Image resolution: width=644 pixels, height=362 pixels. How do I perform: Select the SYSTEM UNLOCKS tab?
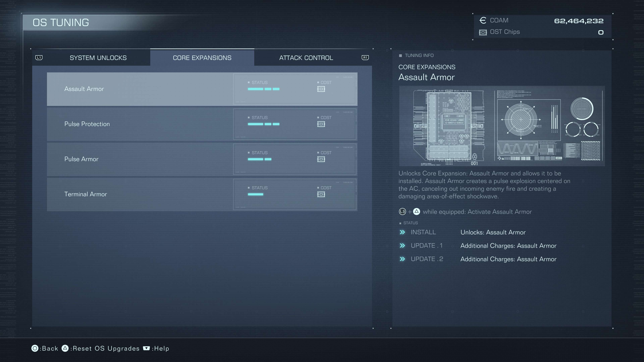[x=98, y=57]
